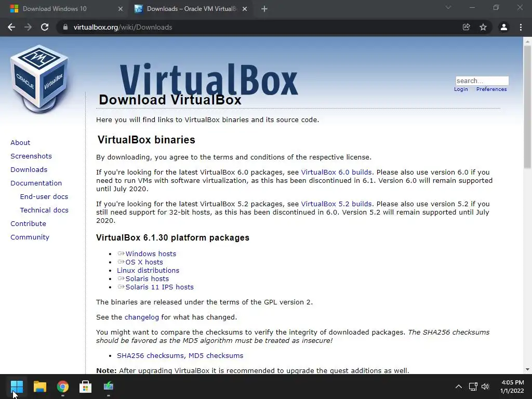Close the Downloads – Oracle VM VirtualBox tab
Viewport: 532px width, 399px height.
(245, 9)
